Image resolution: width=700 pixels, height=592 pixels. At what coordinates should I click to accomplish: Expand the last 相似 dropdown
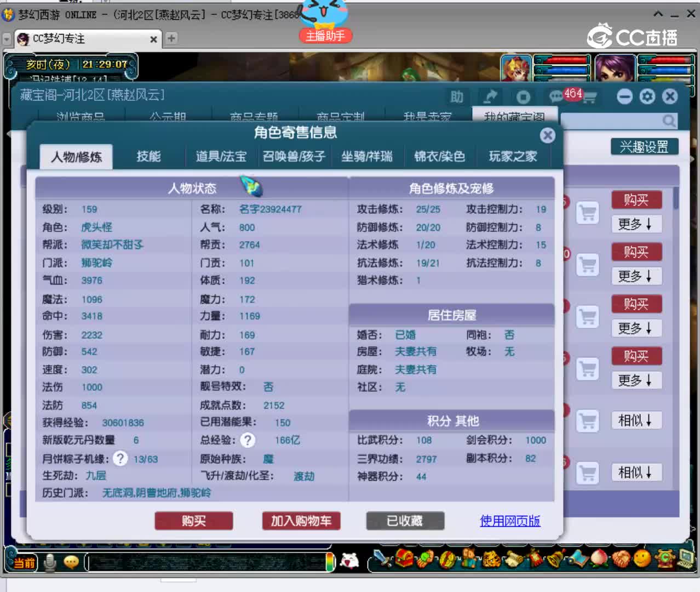(636, 473)
